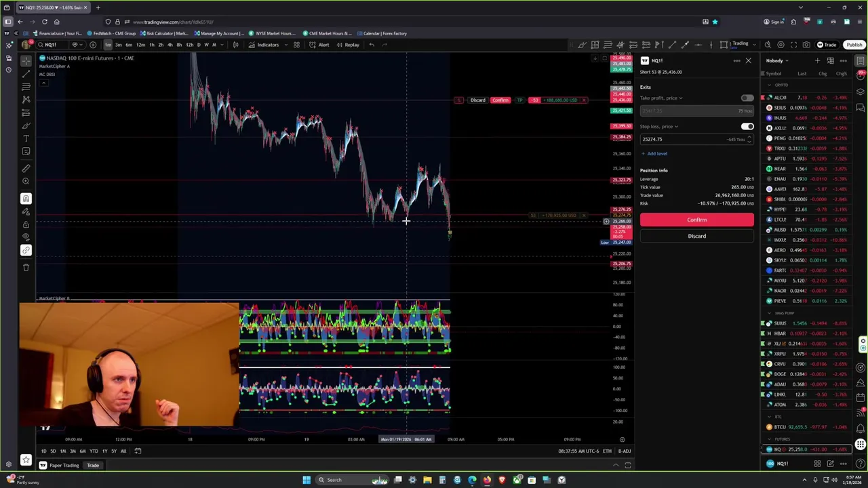Open time axis settings gear icon
Viewport: 868px width, 488px height.
click(622, 439)
